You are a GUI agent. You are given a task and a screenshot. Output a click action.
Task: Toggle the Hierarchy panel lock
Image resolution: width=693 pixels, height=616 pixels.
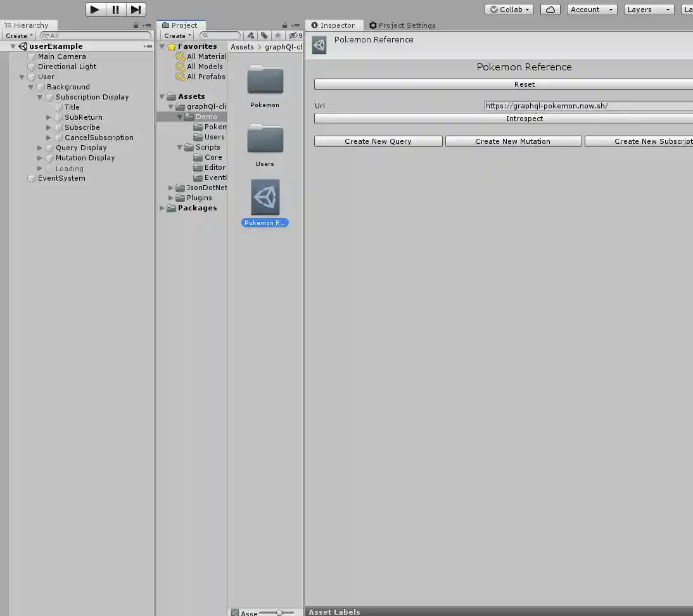pyautogui.click(x=136, y=25)
